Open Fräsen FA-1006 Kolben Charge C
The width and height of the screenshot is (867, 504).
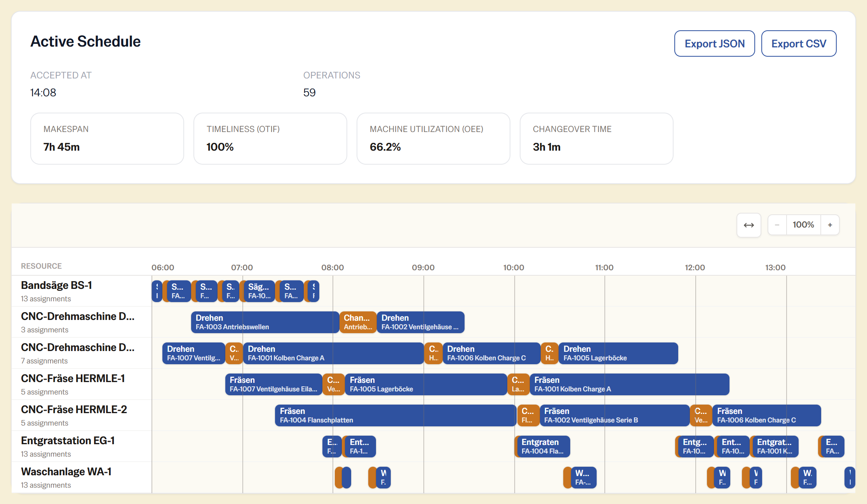point(767,415)
